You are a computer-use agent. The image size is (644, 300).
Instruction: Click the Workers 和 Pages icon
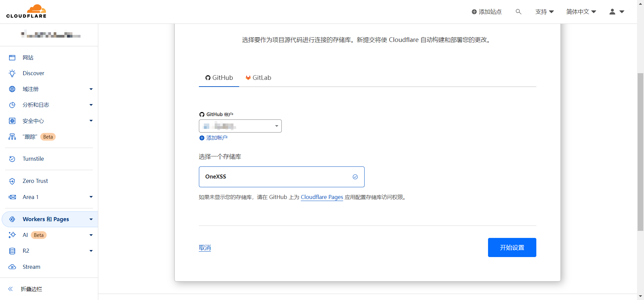[12, 219]
